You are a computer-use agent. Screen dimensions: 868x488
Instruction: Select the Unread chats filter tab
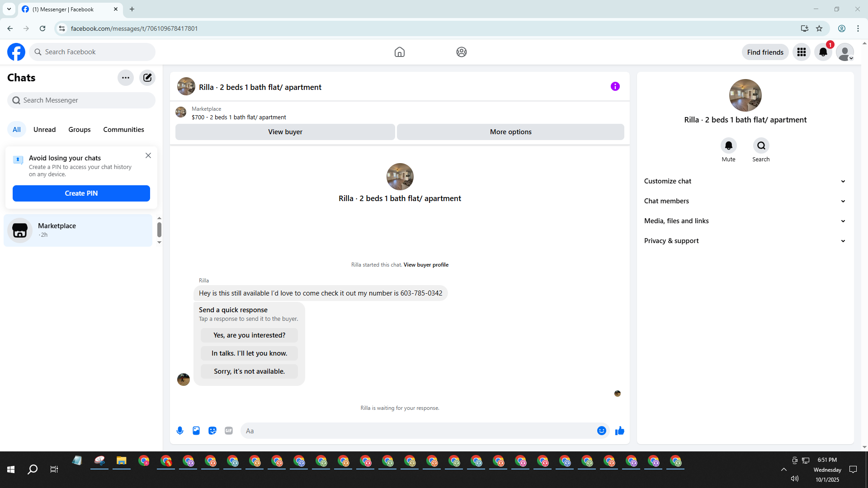pyautogui.click(x=45, y=130)
